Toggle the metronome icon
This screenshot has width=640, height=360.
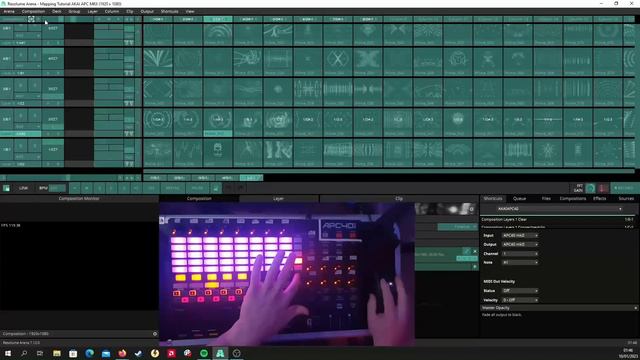pyautogui.click(x=216, y=188)
